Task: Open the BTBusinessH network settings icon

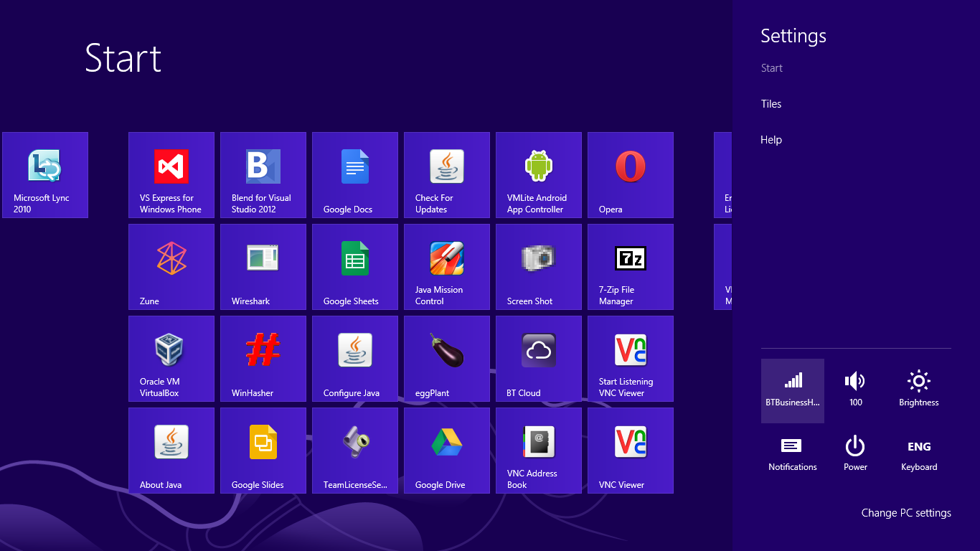Action: pyautogui.click(x=792, y=390)
